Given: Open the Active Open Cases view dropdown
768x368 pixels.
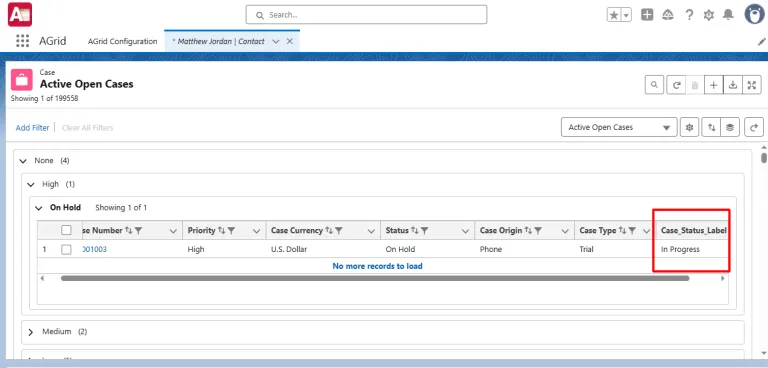Looking at the screenshot, I should 619,127.
